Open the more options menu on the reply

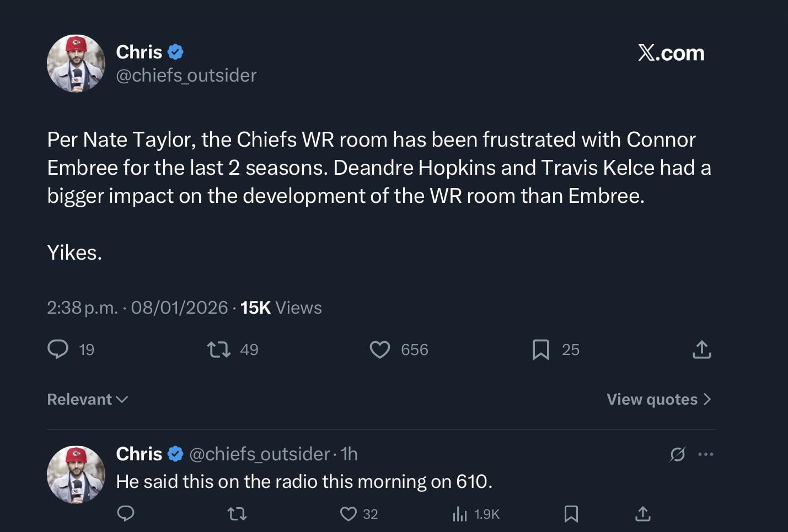click(706, 454)
